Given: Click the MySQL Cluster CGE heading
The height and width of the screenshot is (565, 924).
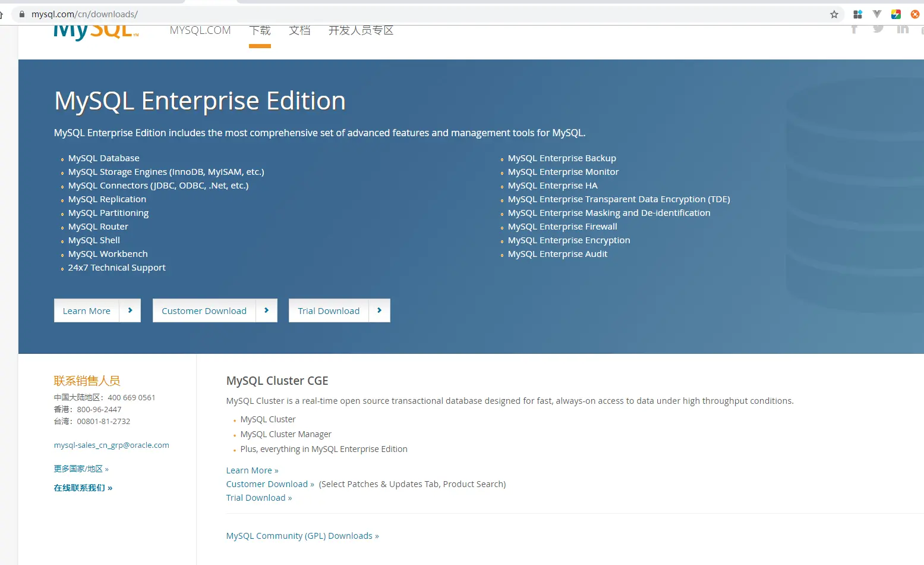Looking at the screenshot, I should pyautogui.click(x=277, y=381).
